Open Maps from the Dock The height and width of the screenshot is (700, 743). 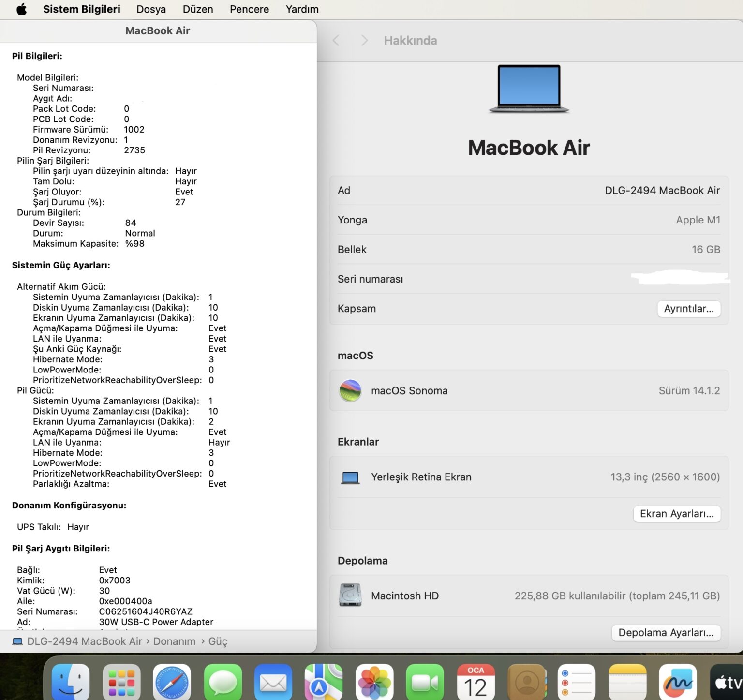(x=324, y=682)
